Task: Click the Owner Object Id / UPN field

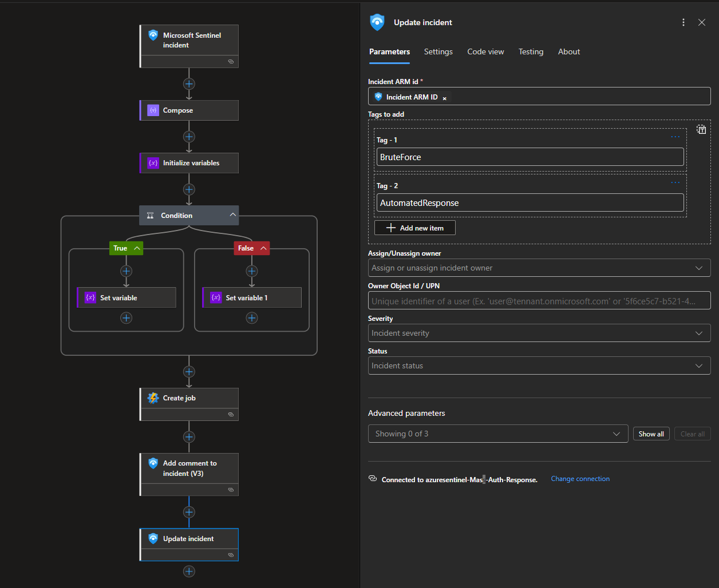Action: click(539, 301)
